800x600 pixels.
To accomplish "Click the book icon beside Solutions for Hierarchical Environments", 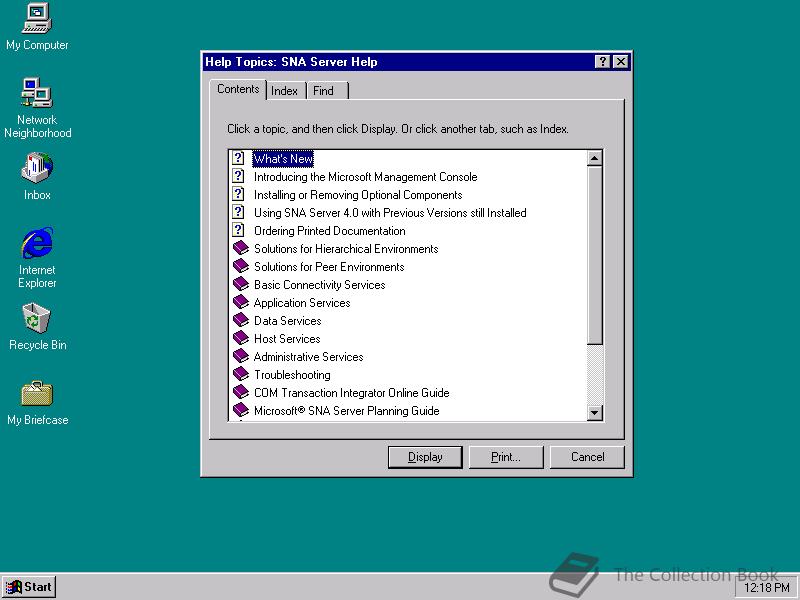I will 241,248.
